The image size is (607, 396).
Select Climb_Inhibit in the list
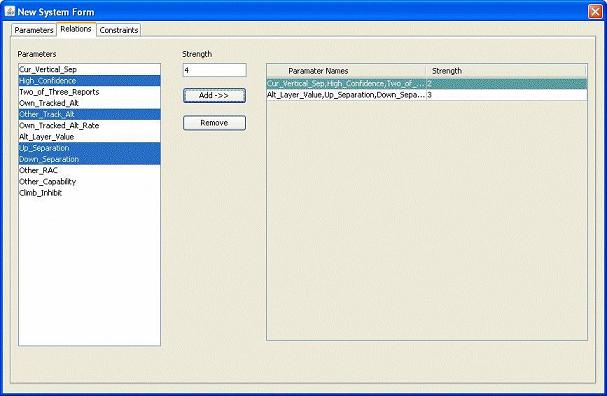(89, 193)
